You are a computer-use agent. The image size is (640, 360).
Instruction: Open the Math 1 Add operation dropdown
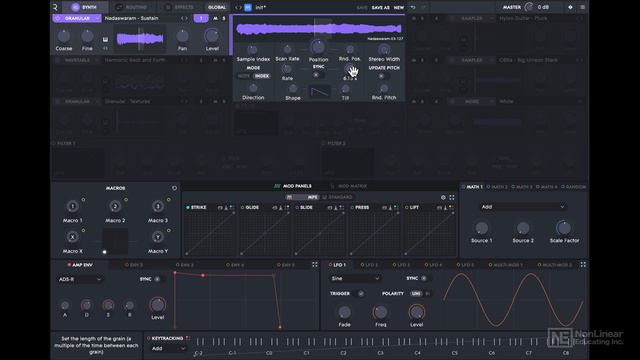(x=523, y=207)
